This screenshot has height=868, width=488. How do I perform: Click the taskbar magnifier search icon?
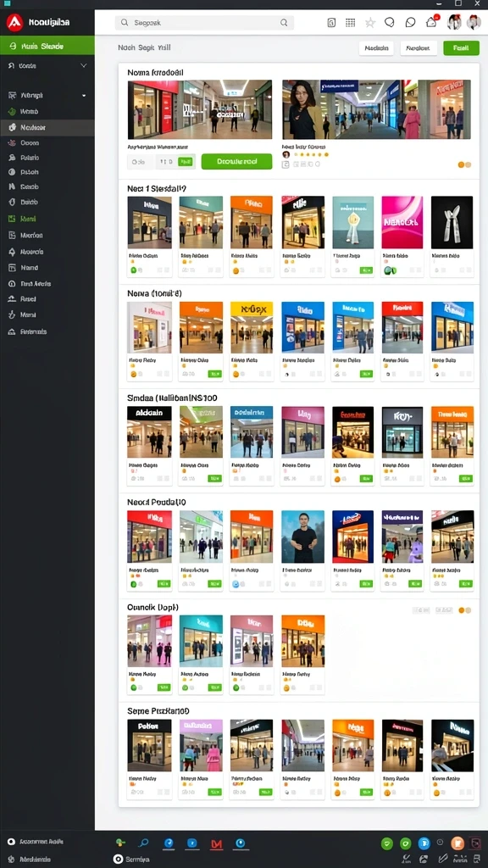click(143, 843)
